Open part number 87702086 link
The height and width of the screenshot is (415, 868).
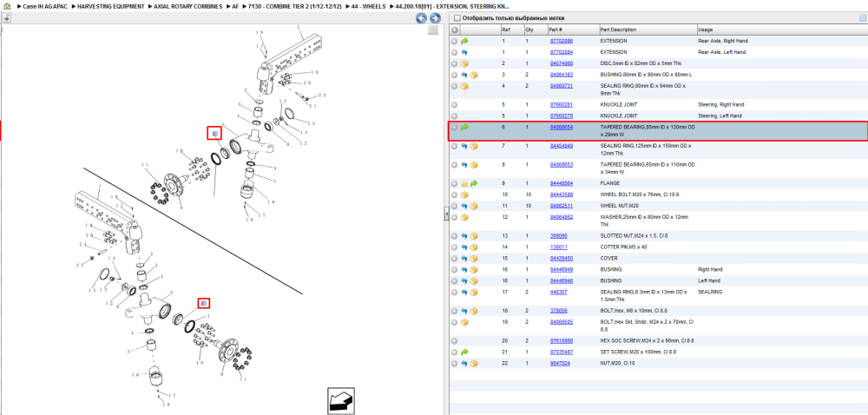click(x=561, y=41)
